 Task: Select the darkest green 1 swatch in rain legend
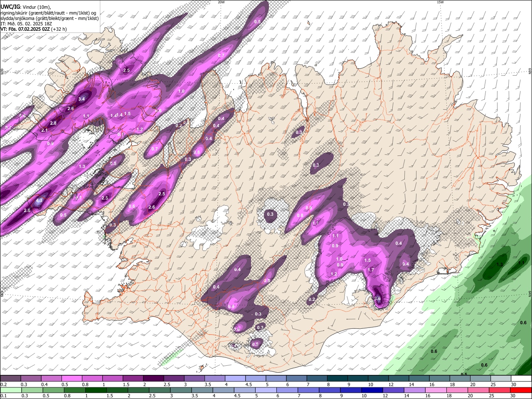tap(95, 390)
